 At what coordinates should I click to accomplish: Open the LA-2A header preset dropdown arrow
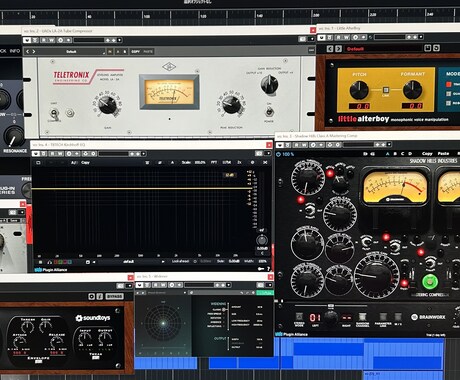(119, 40)
